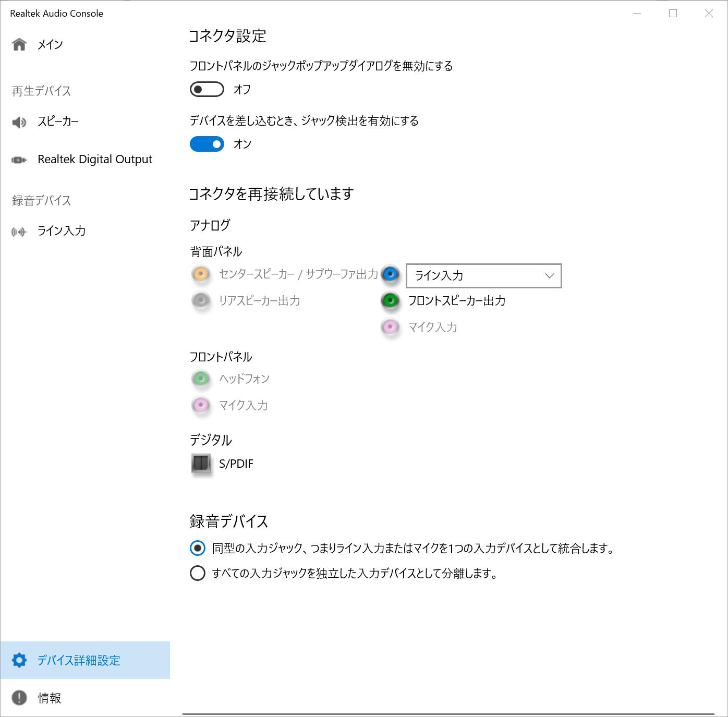Image resolution: width=728 pixels, height=717 pixels.
Task: Open the デバイス詳細設定 page
Action: (85, 660)
